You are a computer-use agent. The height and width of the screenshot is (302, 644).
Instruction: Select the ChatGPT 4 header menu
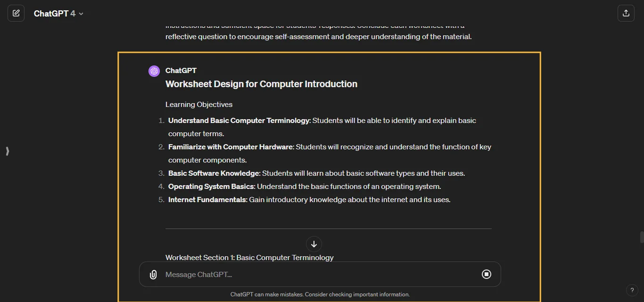click(58, 13)
